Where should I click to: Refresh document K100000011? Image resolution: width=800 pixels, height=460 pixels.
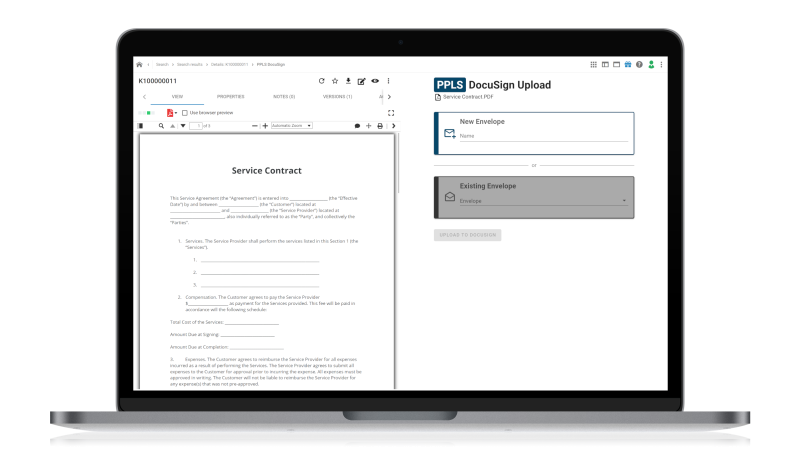click(321, 81)
